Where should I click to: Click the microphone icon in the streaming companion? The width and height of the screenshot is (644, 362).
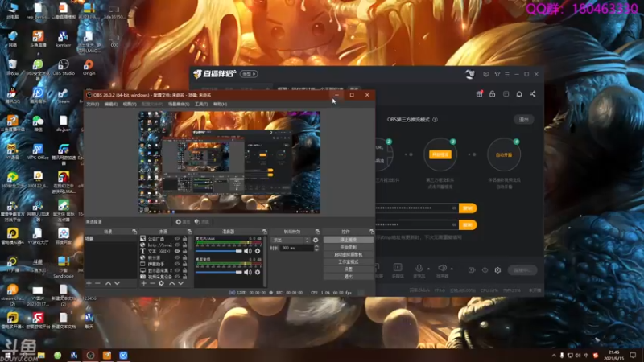[x=419, y=268]
